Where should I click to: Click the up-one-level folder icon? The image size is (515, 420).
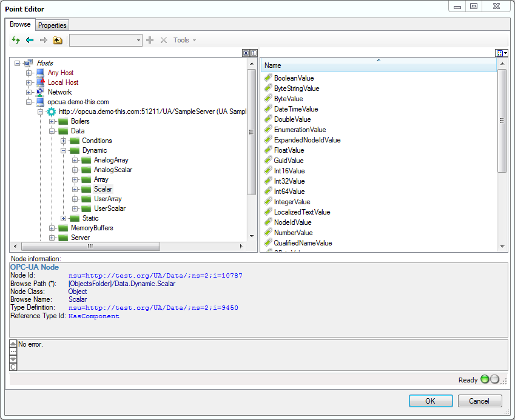[58, 40]
